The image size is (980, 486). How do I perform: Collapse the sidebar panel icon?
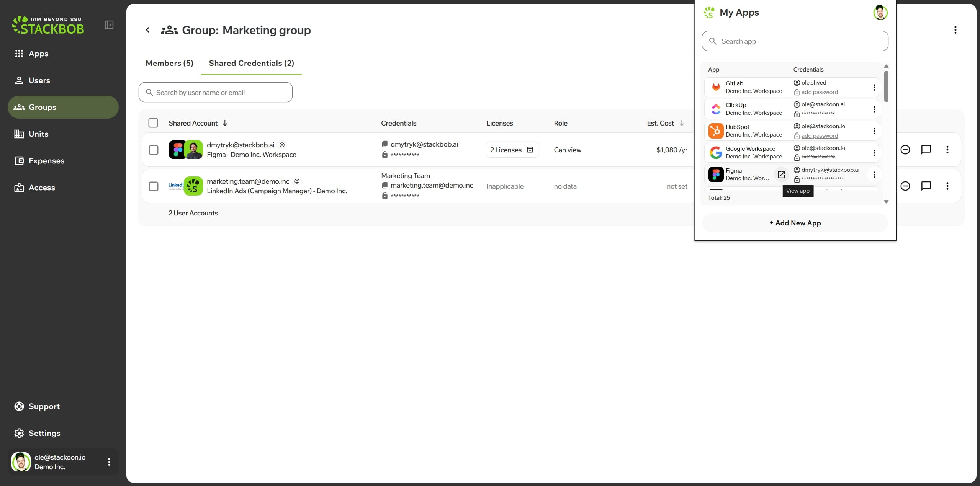[109, 25]
